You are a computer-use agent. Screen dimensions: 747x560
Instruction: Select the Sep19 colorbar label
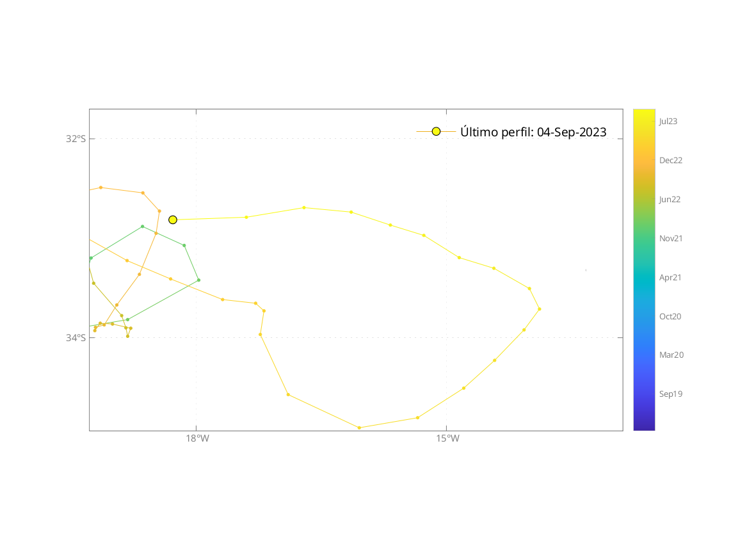pyautogui.click(x=671, y=394)
